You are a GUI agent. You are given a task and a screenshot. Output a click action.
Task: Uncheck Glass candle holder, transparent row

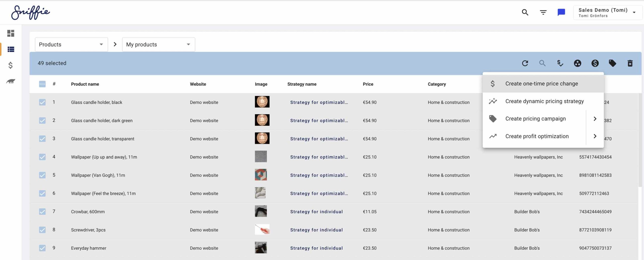click(42, 139)
